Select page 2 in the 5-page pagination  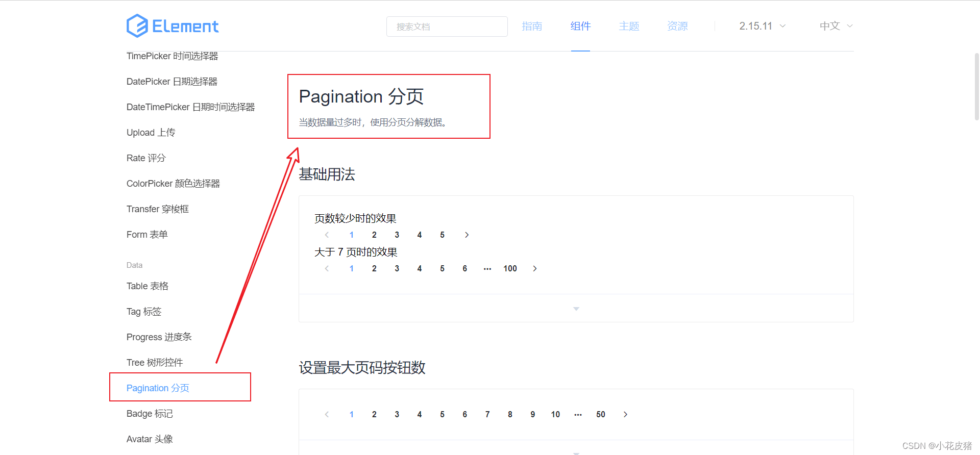tap(374, 235)
